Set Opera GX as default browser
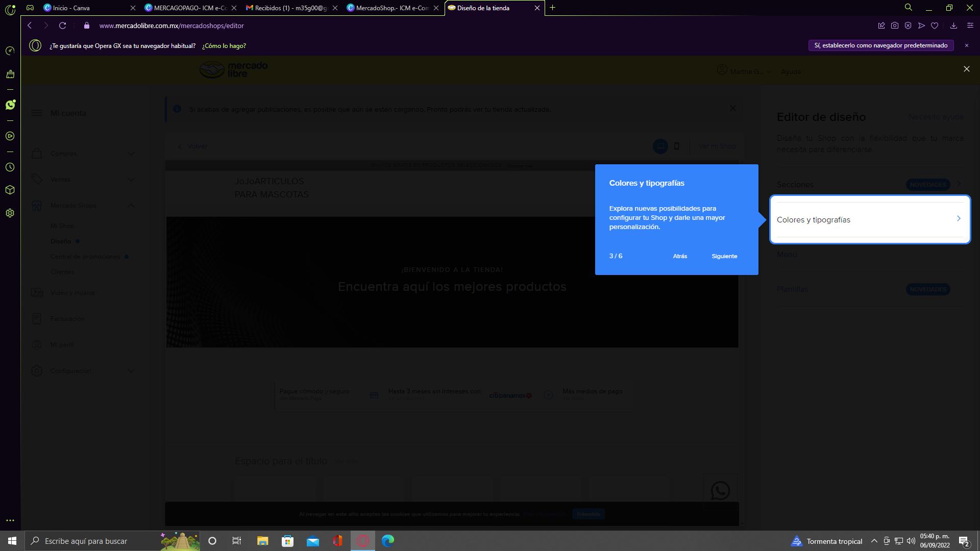The image size is (980, 551). [880, 45]
